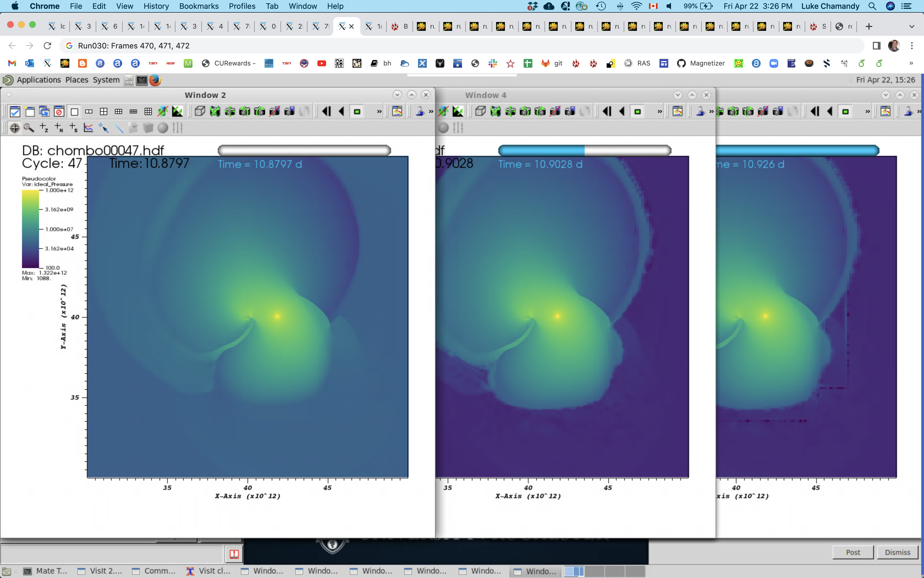Click invert background icon in Window 2

(x=178, y=112)
